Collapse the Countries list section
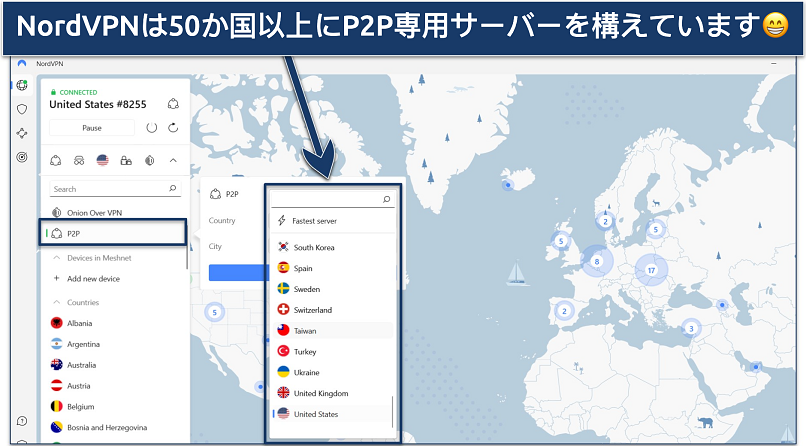Screen dimensions: 806x446 (56, 302)
